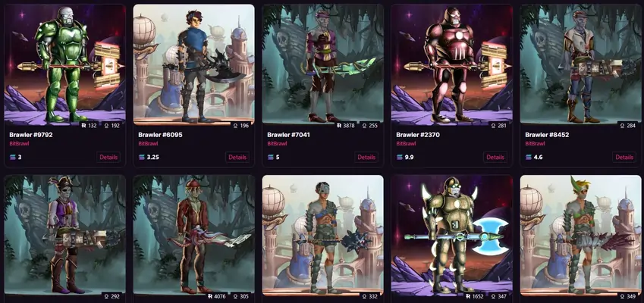Click the Solana price icon beside 3
The height and width of the screenshot is (303, 644).
[x=13, y=157]
